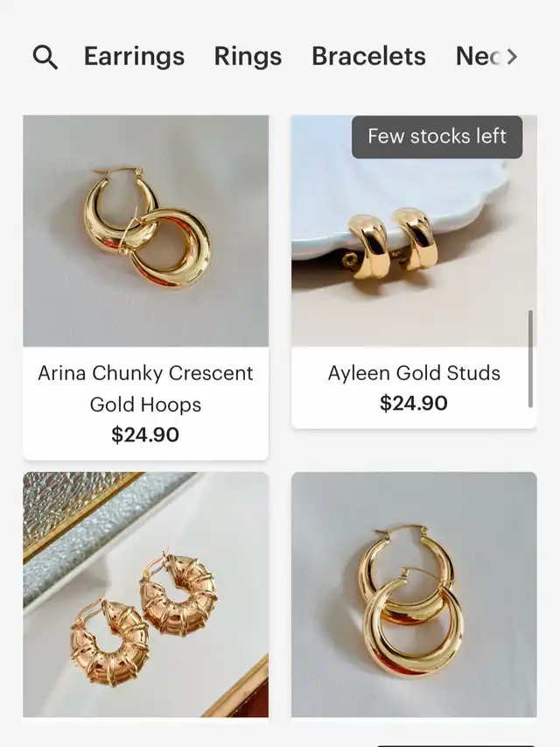
Task: Tap the $24.90 price under Arina hoops
Action: click(145, 435)
